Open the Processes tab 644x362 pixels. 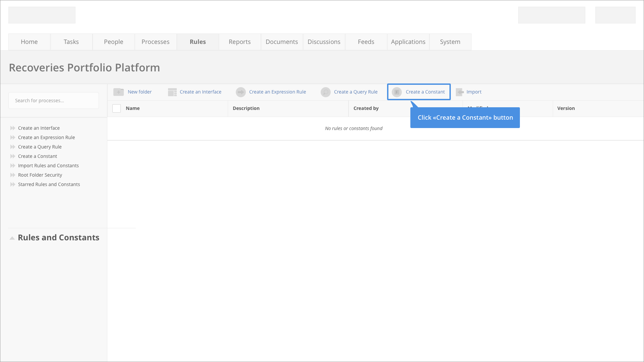(155, 42)
